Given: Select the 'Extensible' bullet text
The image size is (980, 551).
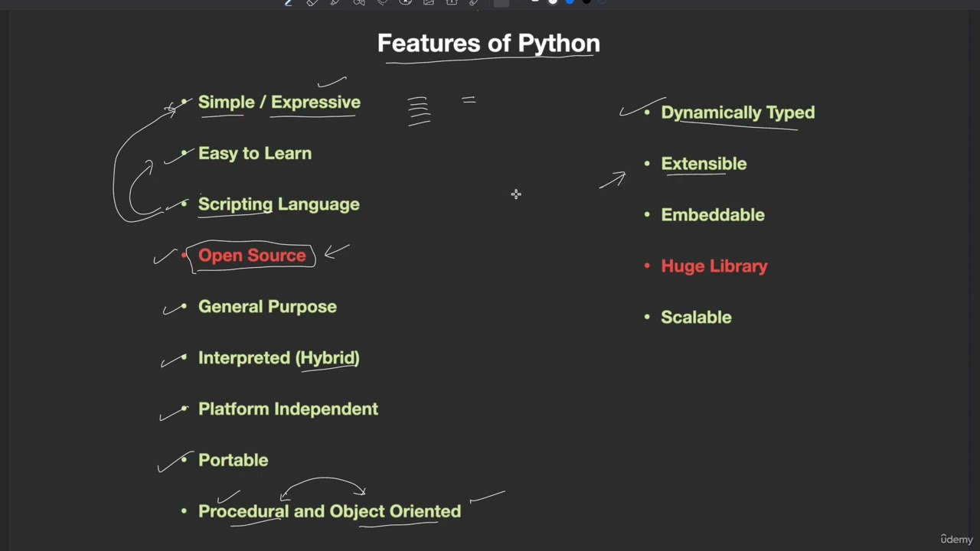Looking at the screenshot, I should coord(704,164).
